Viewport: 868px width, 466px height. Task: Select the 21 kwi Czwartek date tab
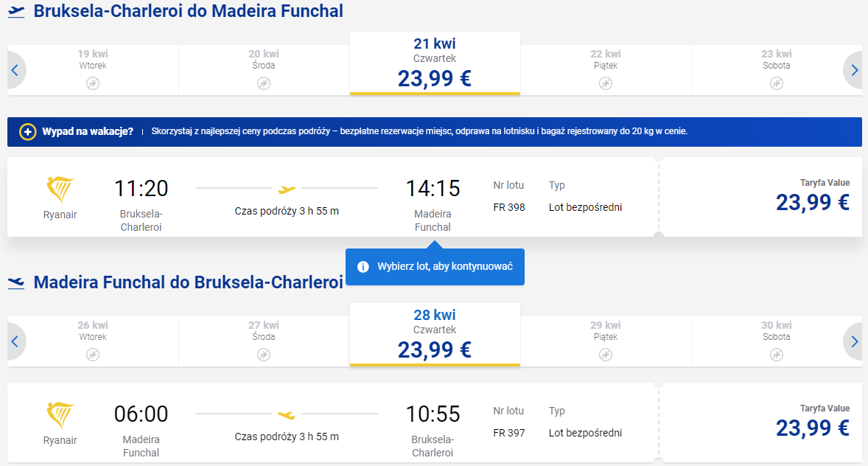click(435, 63)
